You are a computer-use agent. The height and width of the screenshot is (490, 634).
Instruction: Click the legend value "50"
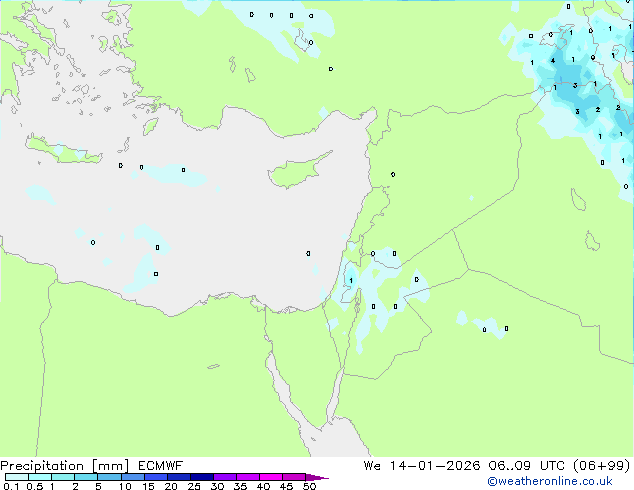(x=309, y=486)
